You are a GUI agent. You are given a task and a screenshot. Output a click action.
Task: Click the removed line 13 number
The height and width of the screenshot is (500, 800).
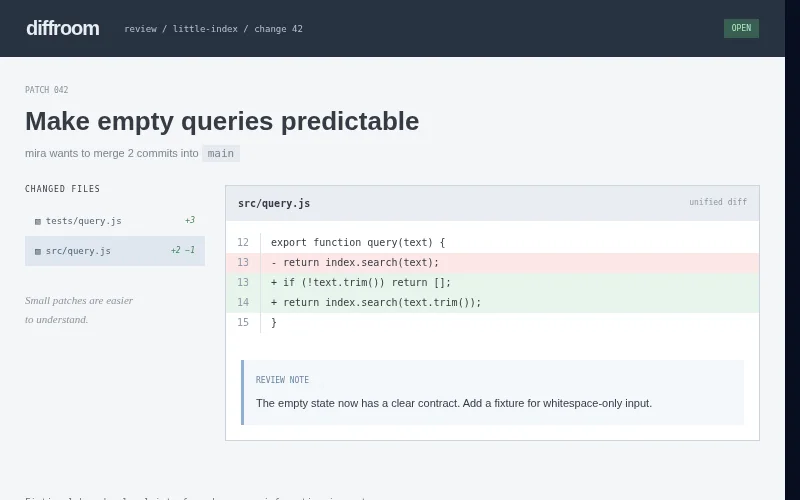(243, 262)
